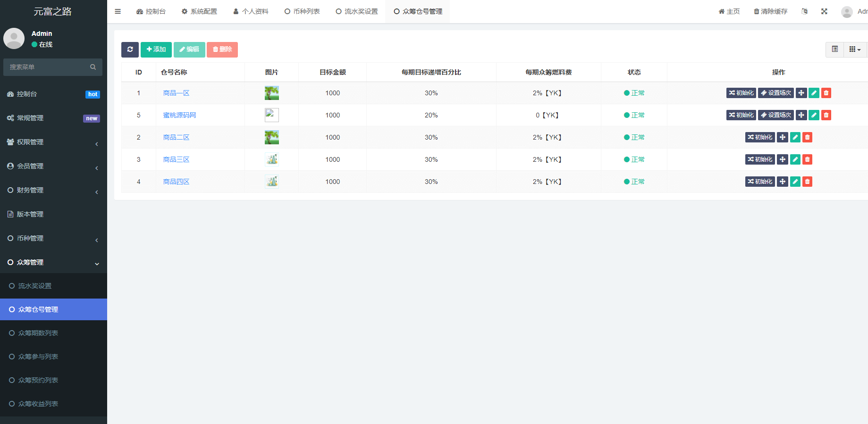Click the green 添加 button
Screen dimensions: 868x424
point(156,50)
